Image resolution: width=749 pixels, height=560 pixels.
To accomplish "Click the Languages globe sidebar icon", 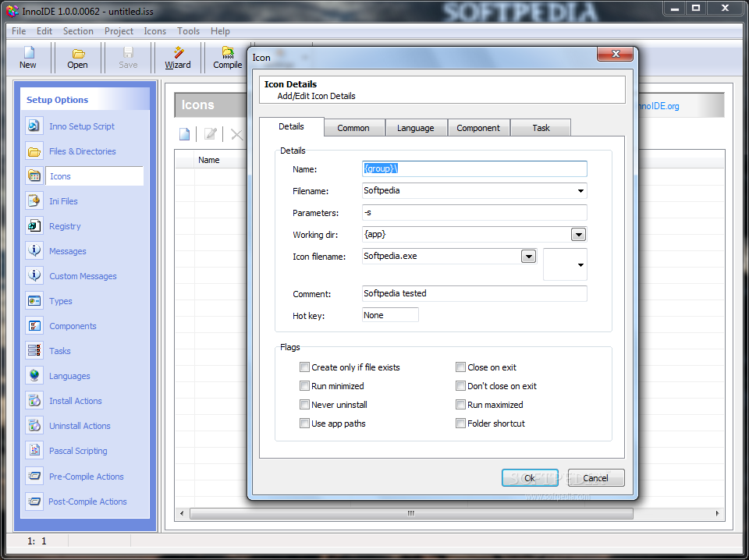I will pos(34,376).
